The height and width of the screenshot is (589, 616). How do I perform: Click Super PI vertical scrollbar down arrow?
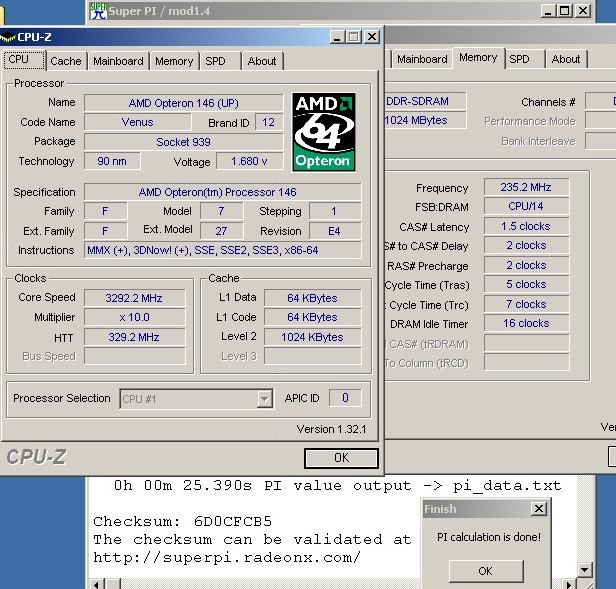(x=585, y=569)
